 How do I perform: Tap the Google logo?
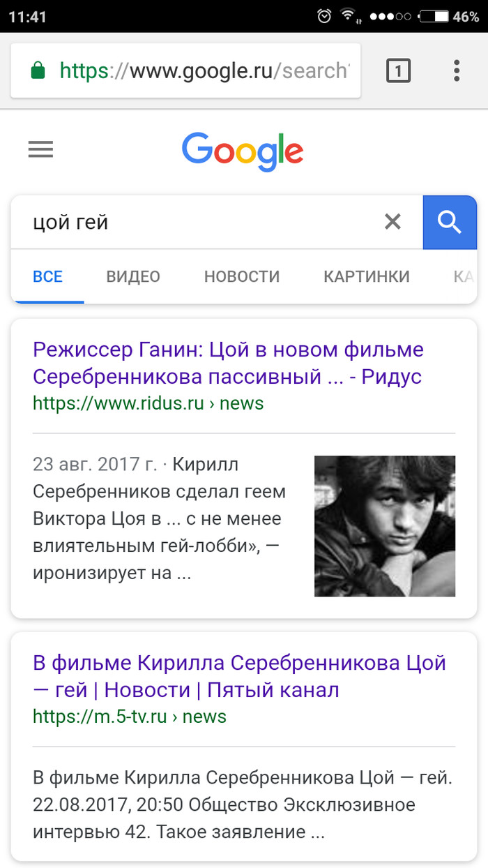[243, 151]
